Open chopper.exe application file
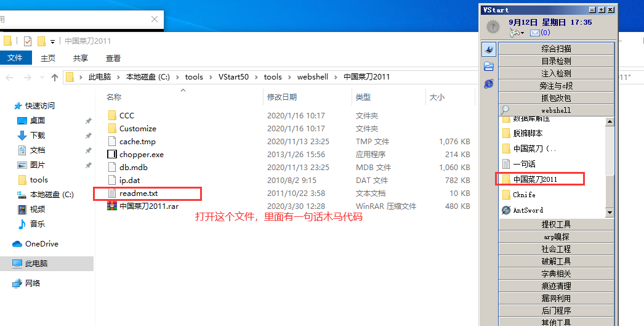This screenshot has width=644, height=326. (x=141, y=155)
